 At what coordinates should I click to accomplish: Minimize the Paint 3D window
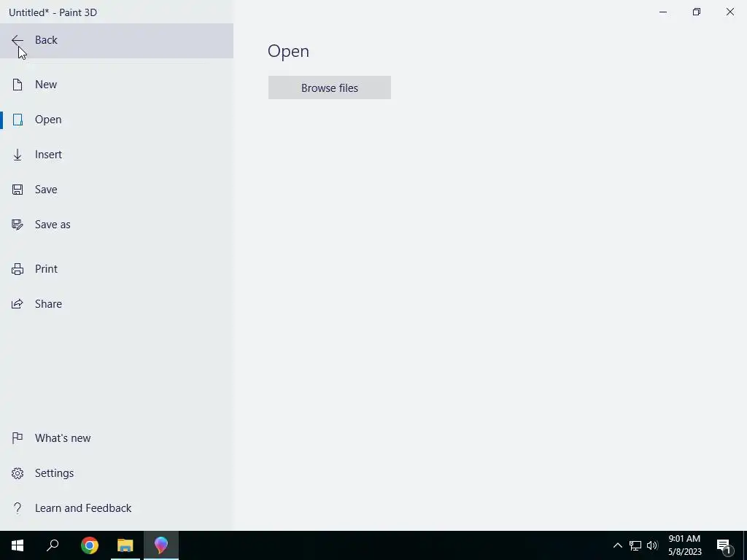pos(662,12)
